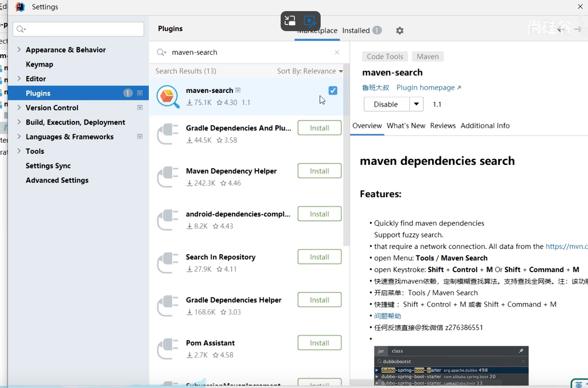588x388 pixels.
Task: Click the IntelliJ logo in the title bar
Action: pyautogui.click(x=20, y=7)
